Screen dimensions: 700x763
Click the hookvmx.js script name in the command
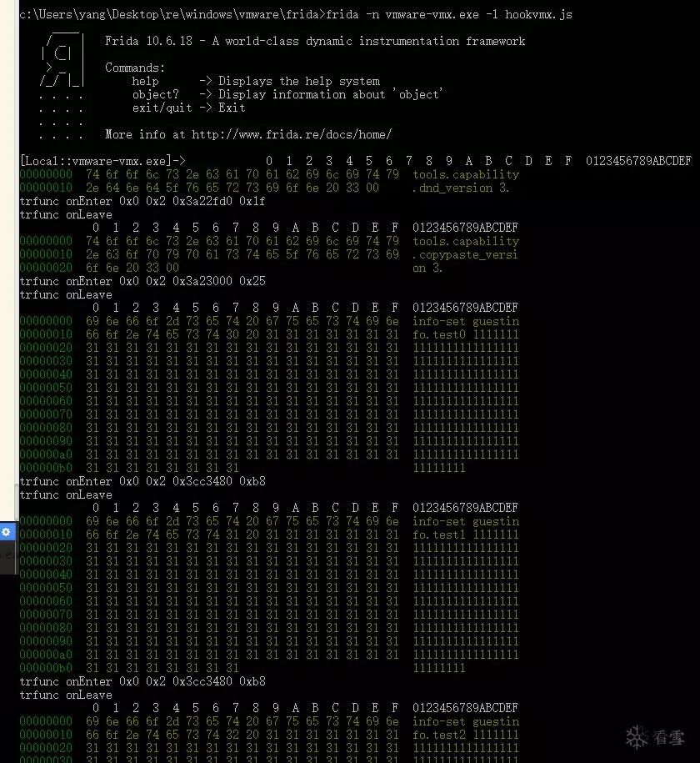click(538, 15)
